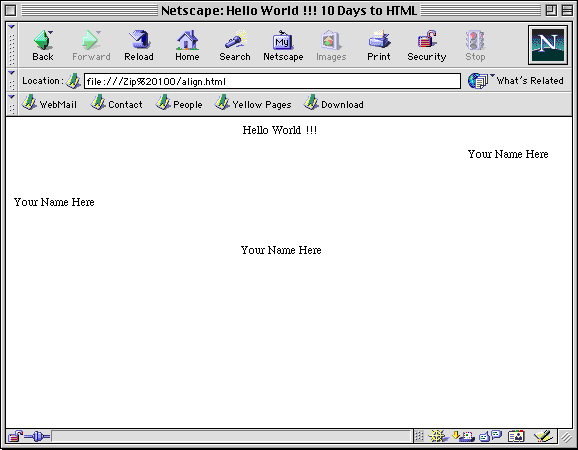Click the Netscape N logo throbber
The image size is (578, 450).
click(x=547, y=45)
